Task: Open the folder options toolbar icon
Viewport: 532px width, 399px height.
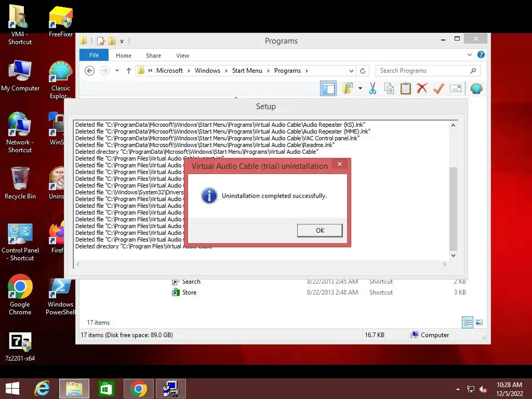Action: point(348,88)
